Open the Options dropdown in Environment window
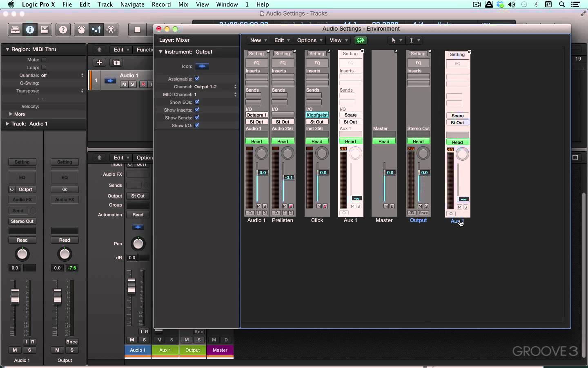Image resolution: width=588 pixels, height=368 pixels. click(310, 40)
